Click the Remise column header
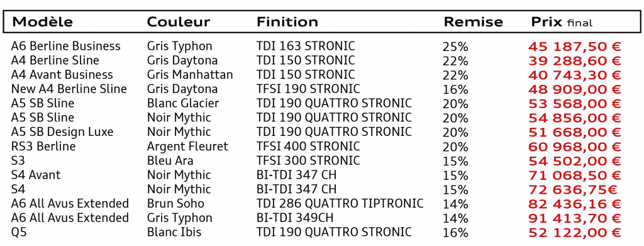The height and width of the screenshot is (246, 644). point(473,22)
